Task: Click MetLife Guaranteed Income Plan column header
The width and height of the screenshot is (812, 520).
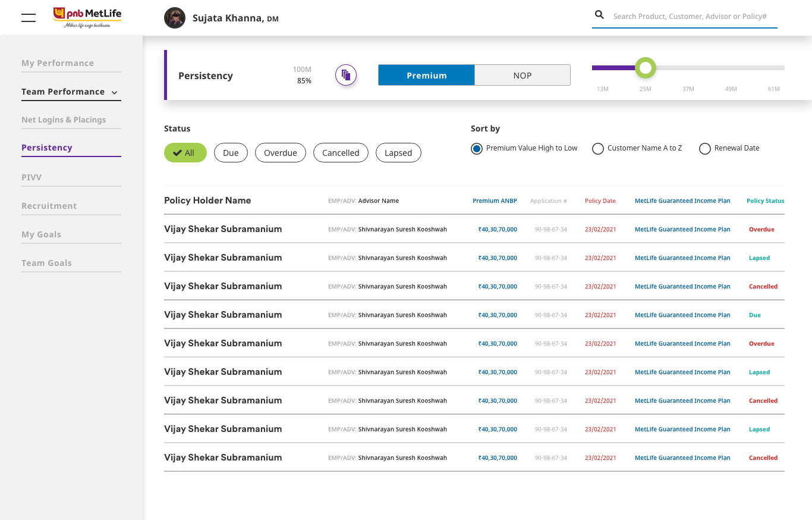Action: point(682,201)
